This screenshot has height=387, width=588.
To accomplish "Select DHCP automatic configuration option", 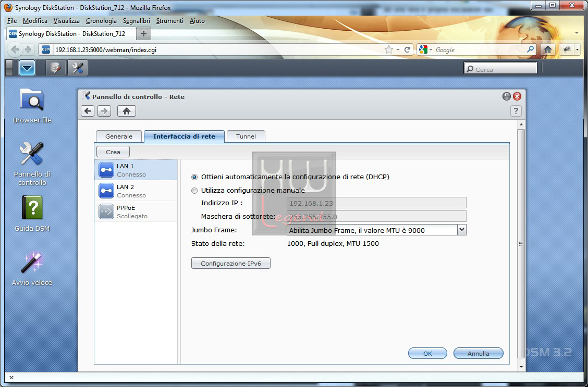I will 194,177.
